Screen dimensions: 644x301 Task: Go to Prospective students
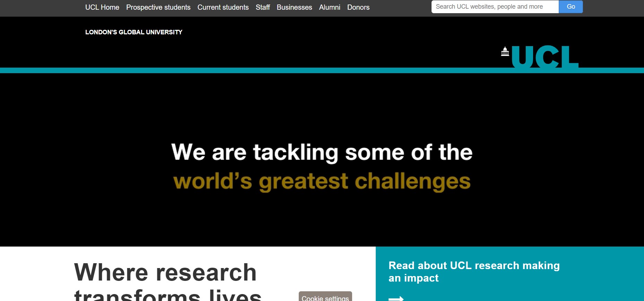tap(158, 7)
